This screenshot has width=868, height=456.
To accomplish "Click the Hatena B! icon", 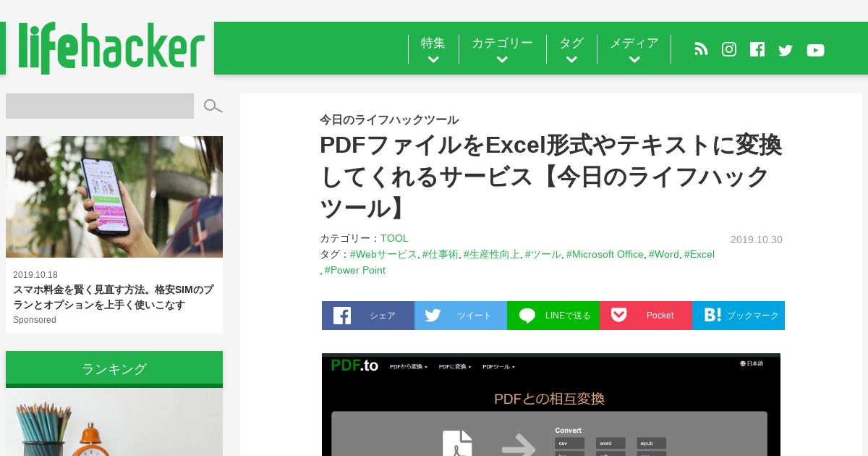I will [x=712, y=315].
